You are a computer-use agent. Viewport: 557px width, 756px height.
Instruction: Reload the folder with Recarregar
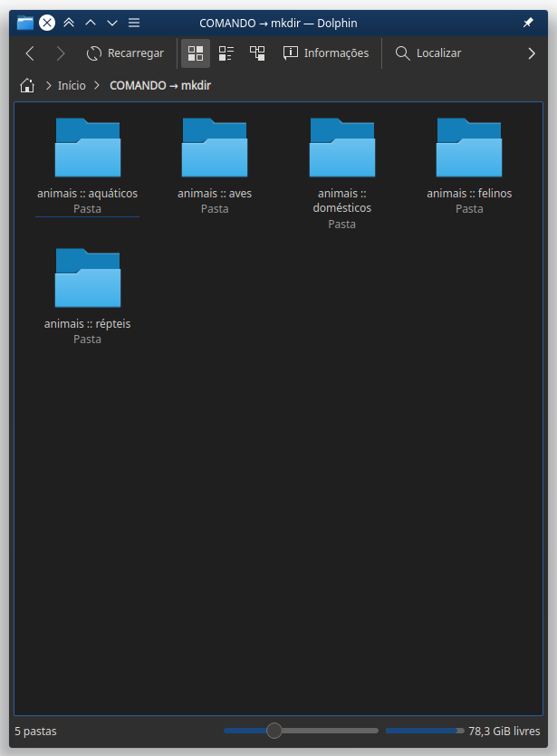pyautogui.click(x=125, y=53)
